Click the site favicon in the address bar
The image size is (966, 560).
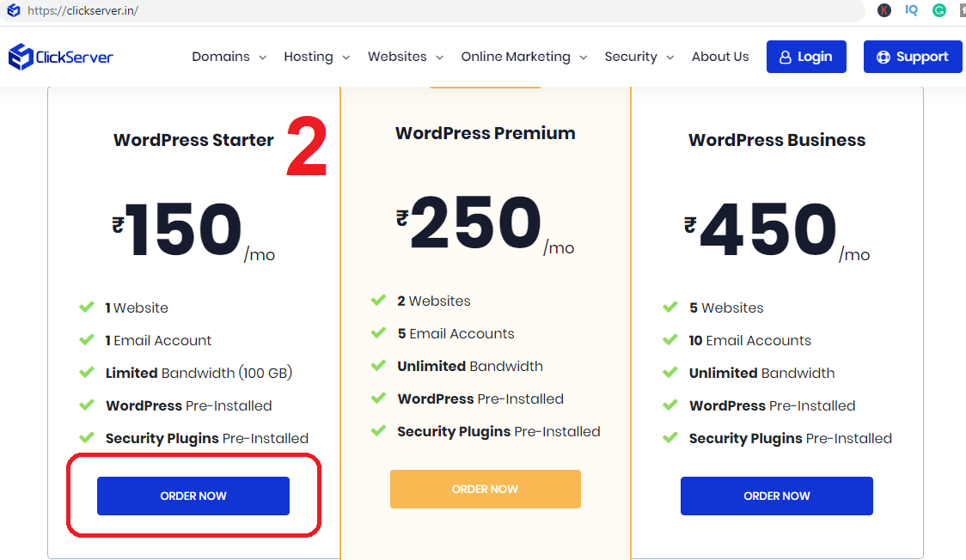point(13,11)
